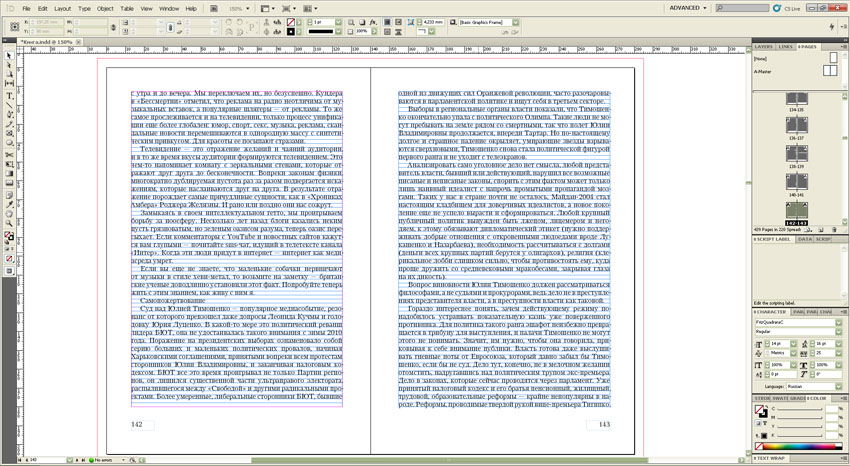Click Delete selected pages trash icon

[x=835, y=230]
